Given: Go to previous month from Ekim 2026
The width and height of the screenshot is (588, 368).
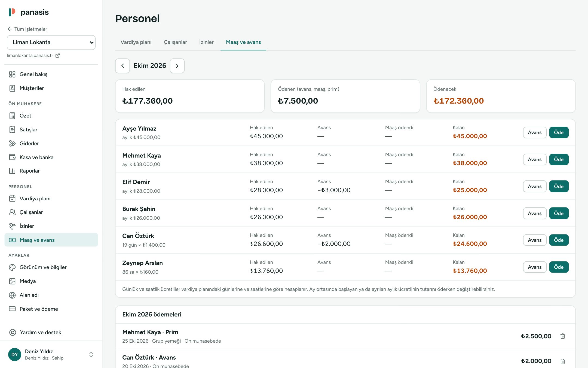Looking at the screenshot, I should [122, 66].
